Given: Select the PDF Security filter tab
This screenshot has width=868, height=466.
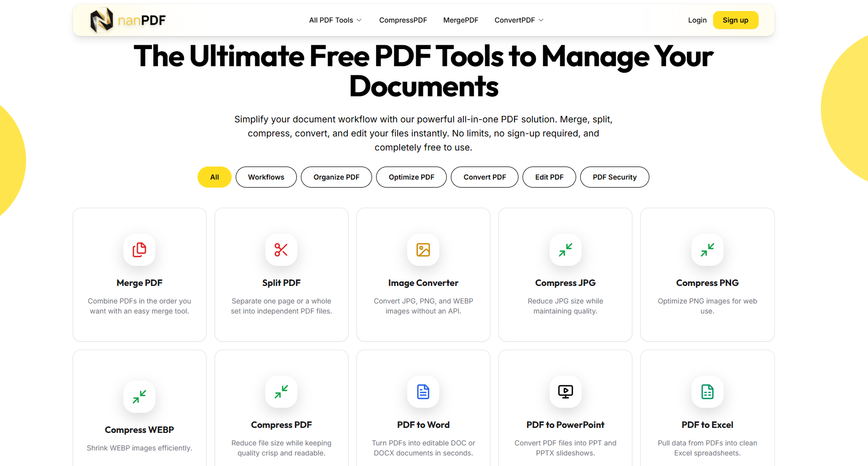Looking at the screenshot, I should point(615,177).
